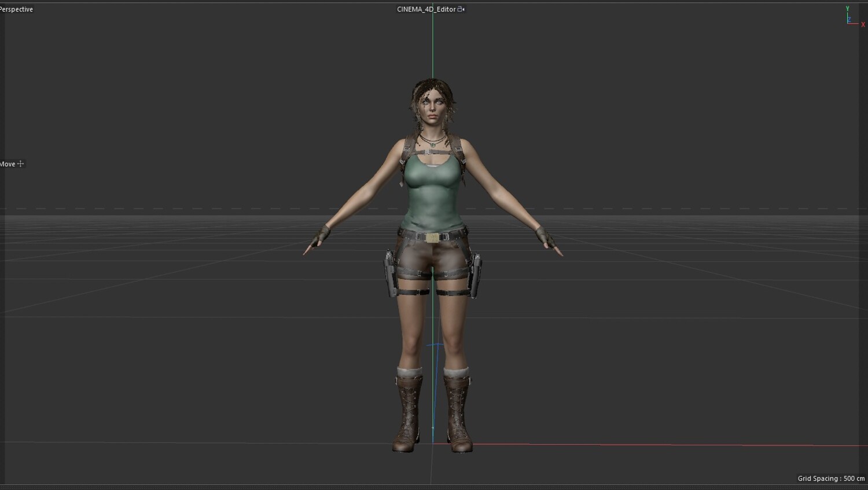Click the four-arrow Move tool icon
The width and height of the screenshot is (868, 490).
coord(21,164)
